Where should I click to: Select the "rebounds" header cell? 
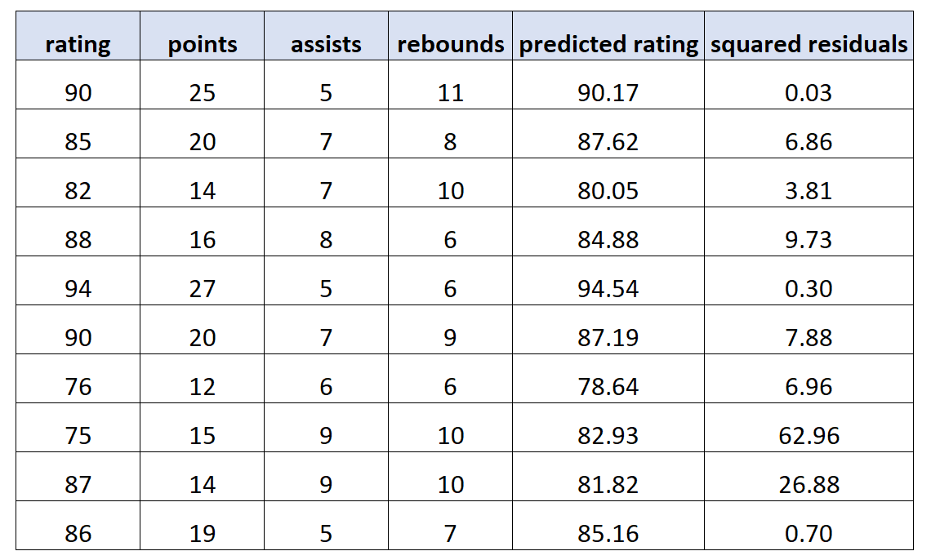(x=450, y=44)
